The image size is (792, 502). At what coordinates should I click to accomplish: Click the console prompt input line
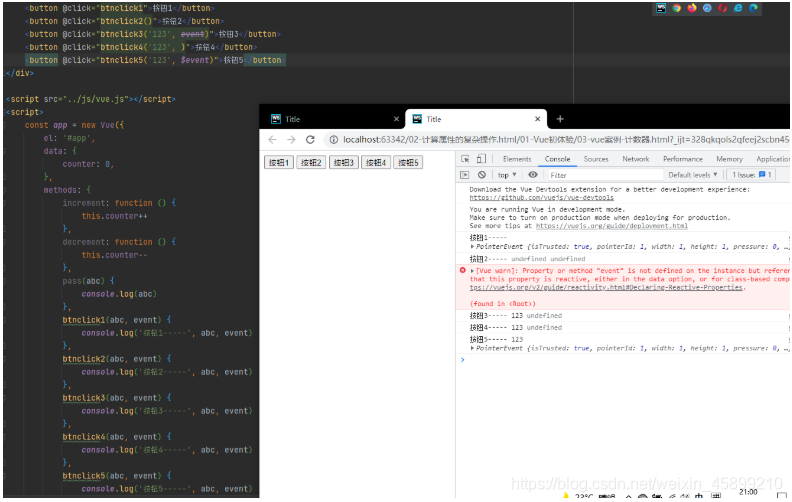[x=626, y=360]
